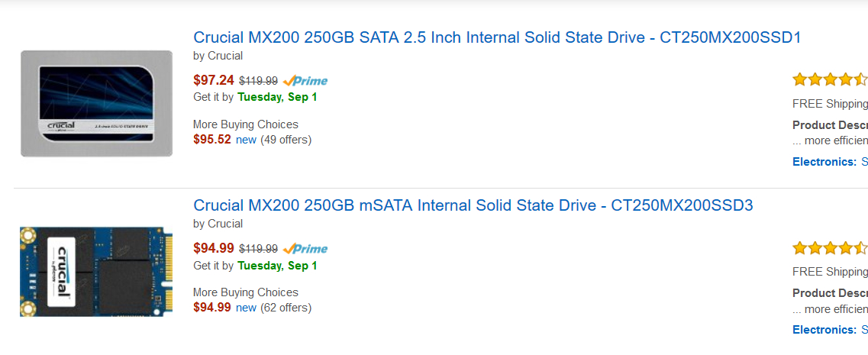This screenshot has height=355, width=868.
Task: Open the $95.52 More Buying Choices price
Action: 212,140
